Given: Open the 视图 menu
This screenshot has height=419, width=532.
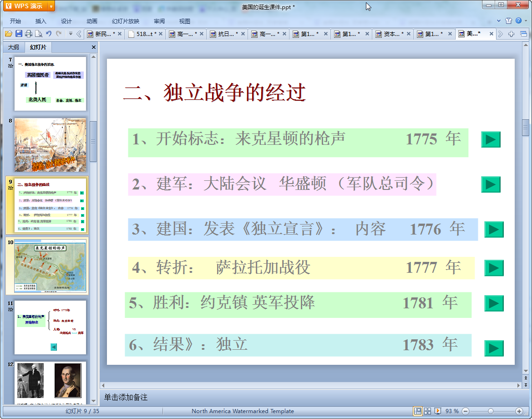Looking at the screenshot, I should click(x=185, y=21).
